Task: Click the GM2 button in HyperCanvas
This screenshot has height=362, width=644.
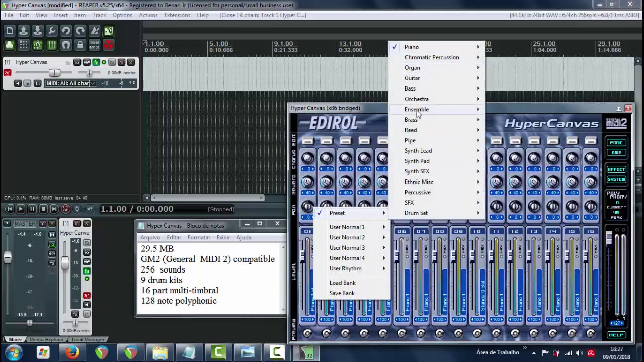Action: pos(616,152)
